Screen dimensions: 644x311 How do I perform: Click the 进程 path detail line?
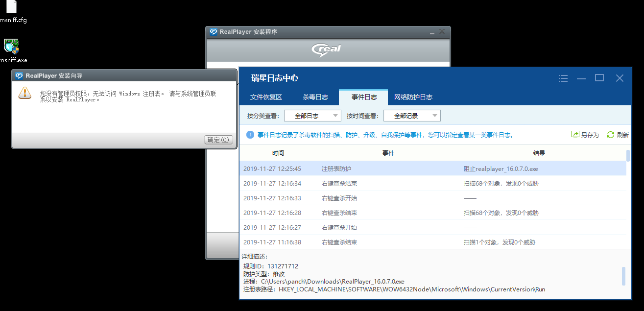[x=324, y=282]
